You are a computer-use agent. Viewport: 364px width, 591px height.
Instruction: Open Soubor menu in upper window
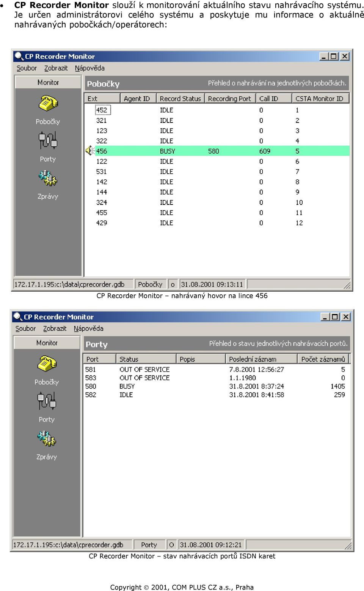click(27, 68)
